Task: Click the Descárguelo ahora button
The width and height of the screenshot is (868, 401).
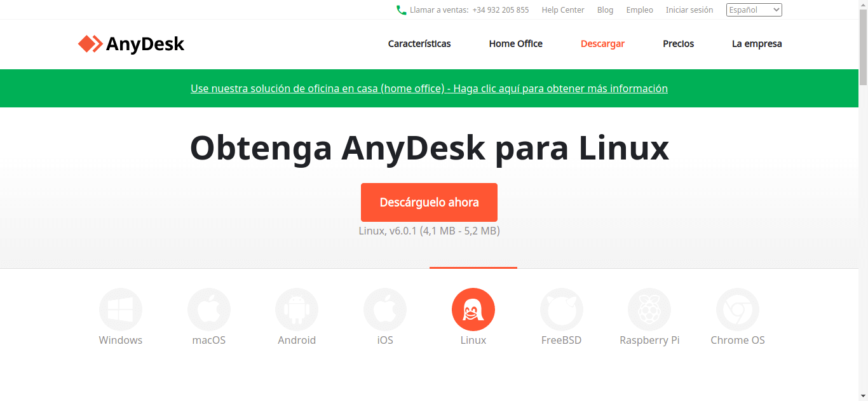Action: [x=429, y=202]
